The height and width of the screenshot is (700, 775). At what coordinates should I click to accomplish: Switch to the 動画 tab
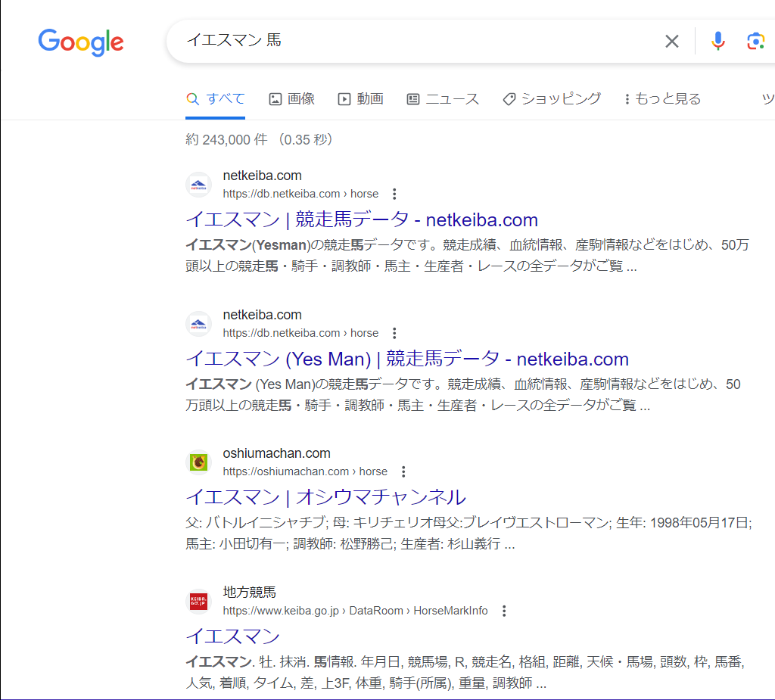[361, 99]
